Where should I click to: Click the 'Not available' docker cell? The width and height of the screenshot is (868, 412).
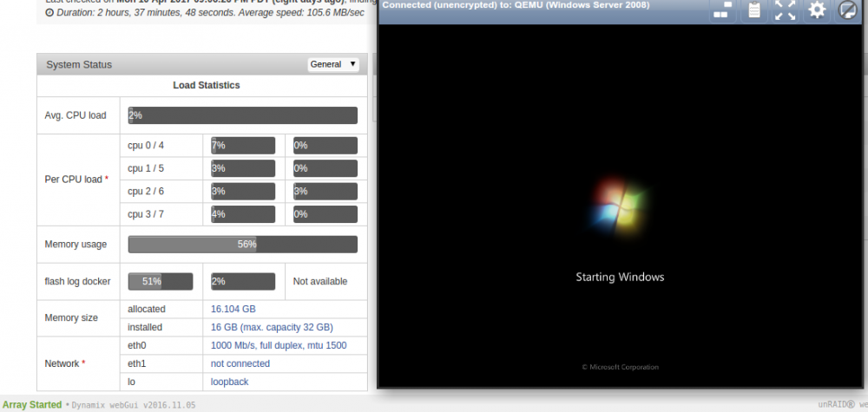pos(320,282)
